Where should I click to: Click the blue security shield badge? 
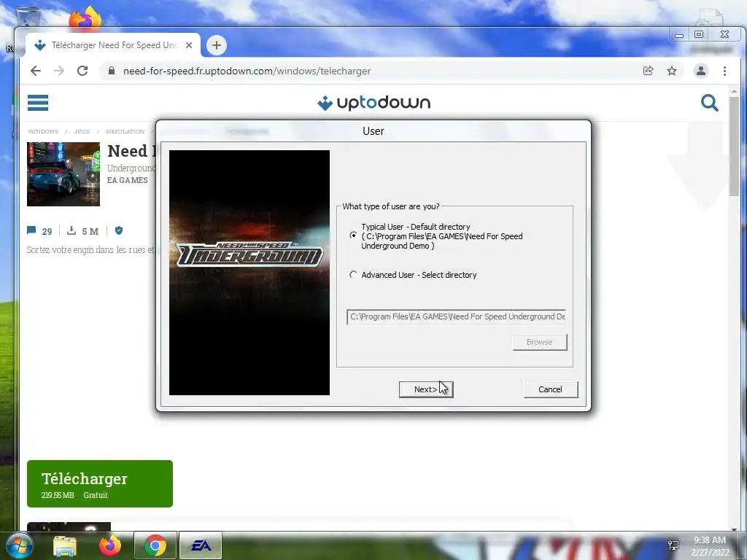point(119,230)
